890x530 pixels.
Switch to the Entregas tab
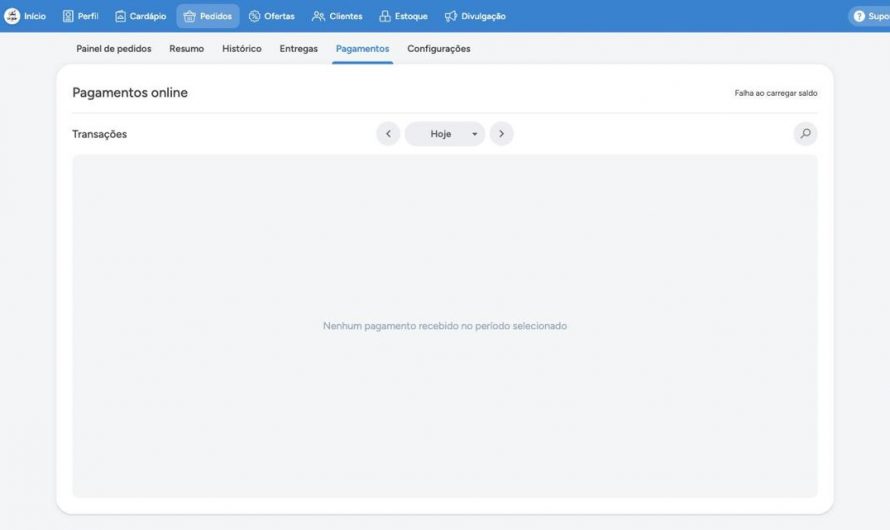[299, 49]
